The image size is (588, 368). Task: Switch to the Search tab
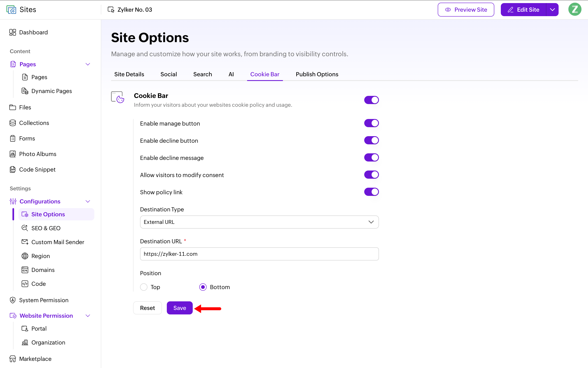tap(203, 74)
